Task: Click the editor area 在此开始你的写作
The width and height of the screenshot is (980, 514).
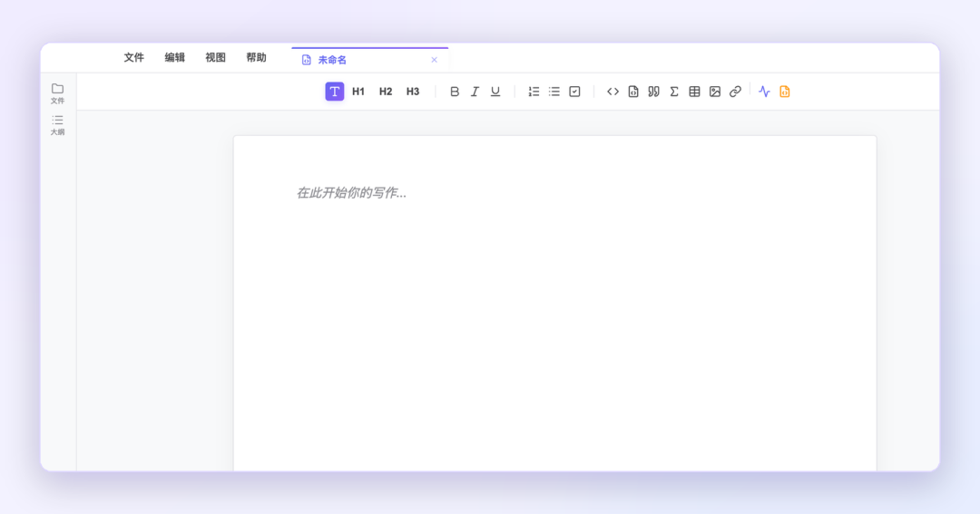Action: [351, 193]
